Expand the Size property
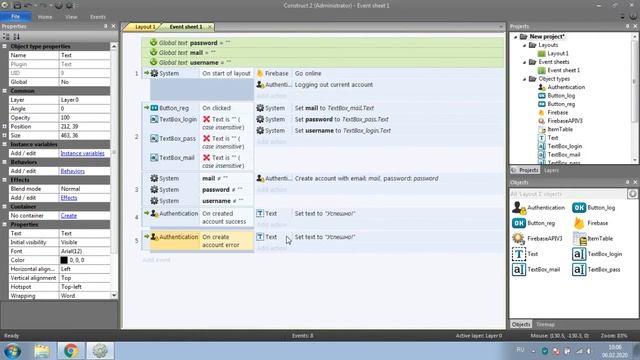 click(4, 136)
